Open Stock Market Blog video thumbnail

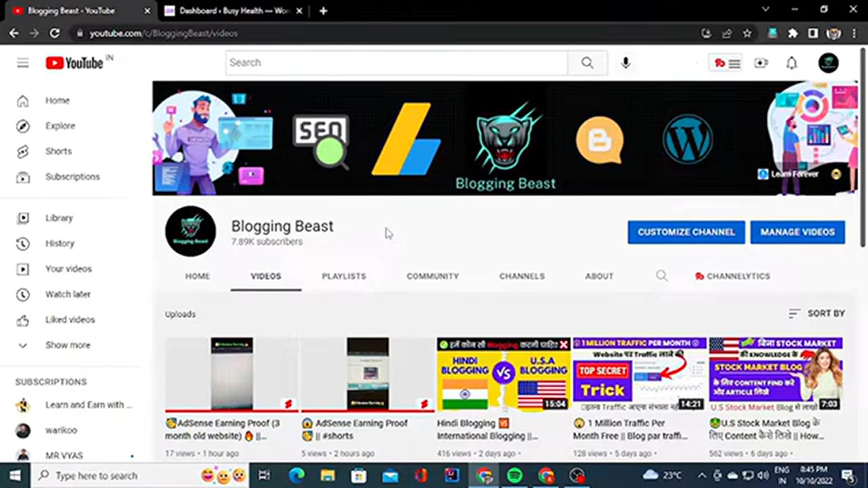(x=776, y=374)
